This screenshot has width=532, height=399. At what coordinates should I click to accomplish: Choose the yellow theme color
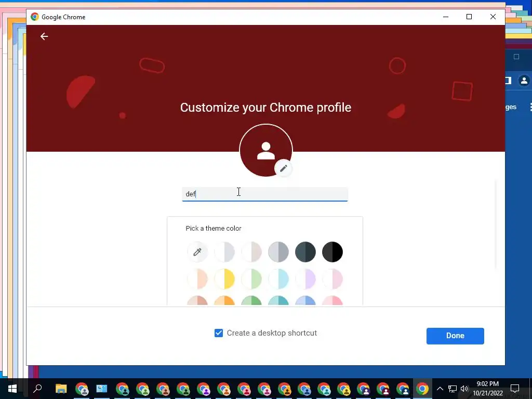pos(224,279)
